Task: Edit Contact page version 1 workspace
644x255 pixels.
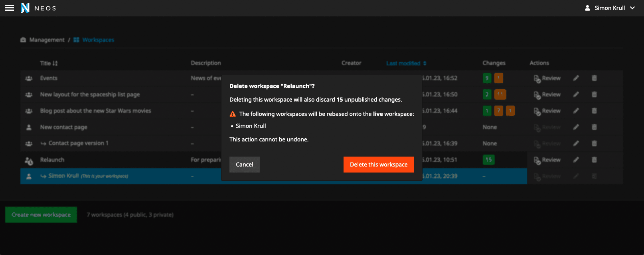Action: [576, 143]
